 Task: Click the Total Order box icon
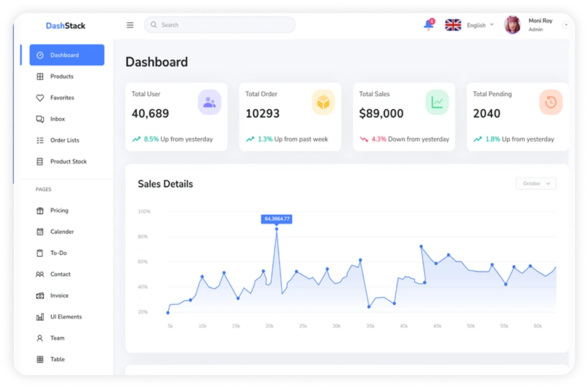click(324, 102)
